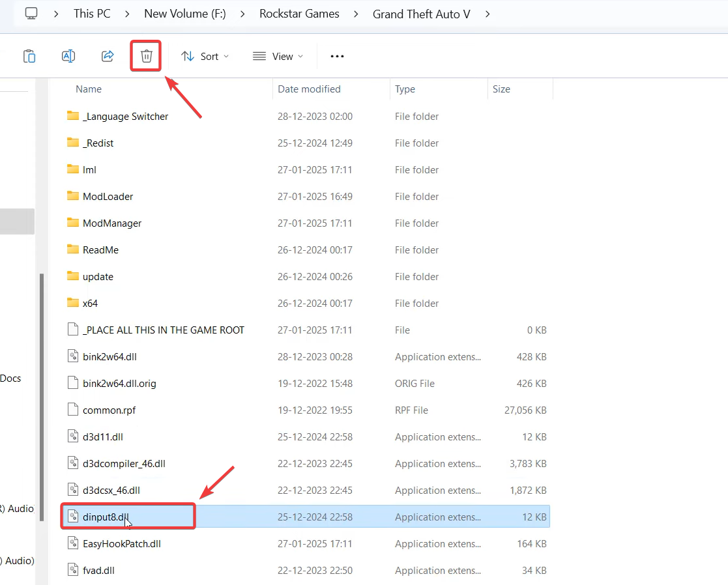
Task: Select the file name bink2w64.dll.orig
Action: pyautogui.click(x=119, y=384)
